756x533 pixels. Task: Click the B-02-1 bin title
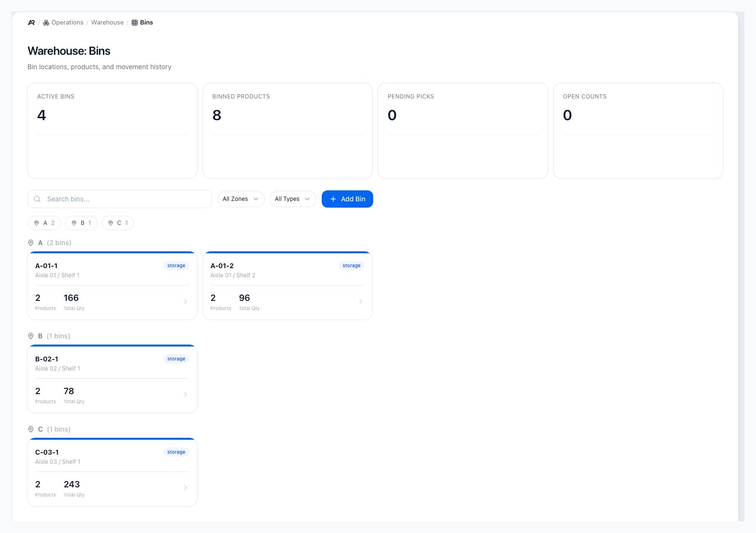coord(47,359)
